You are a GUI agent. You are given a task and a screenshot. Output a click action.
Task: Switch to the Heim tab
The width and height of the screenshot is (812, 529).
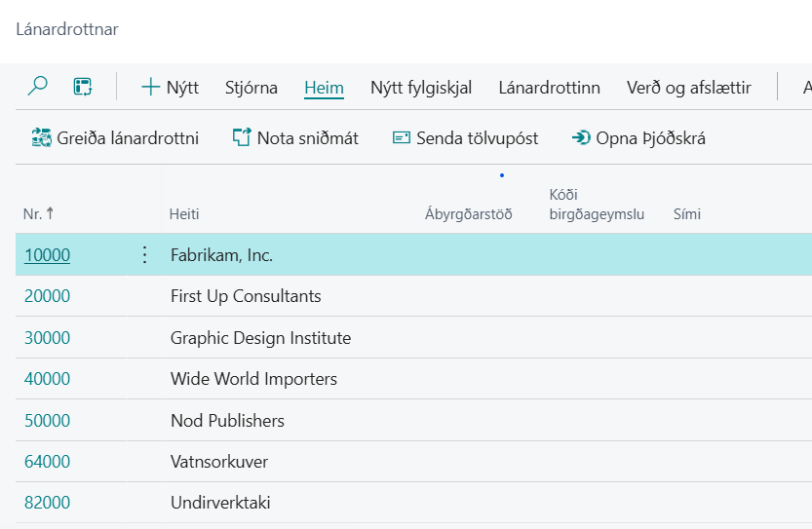pos(324,88)
